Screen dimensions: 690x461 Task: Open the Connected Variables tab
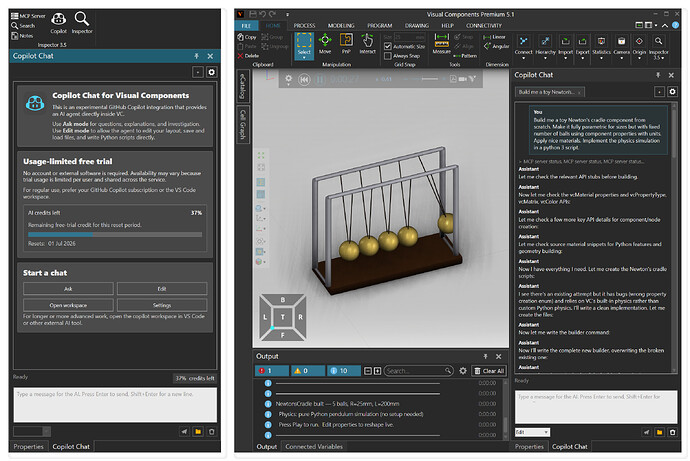[x=314, y=446]
